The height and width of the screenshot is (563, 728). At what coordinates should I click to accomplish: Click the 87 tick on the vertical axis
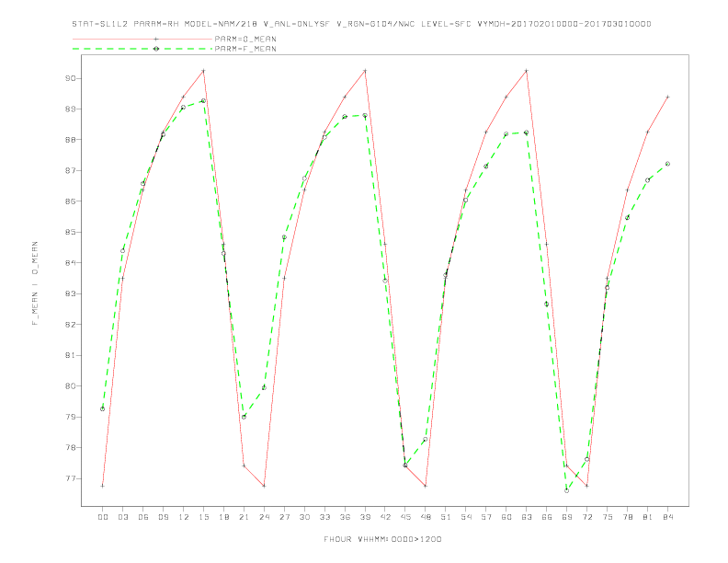point(71,170)
